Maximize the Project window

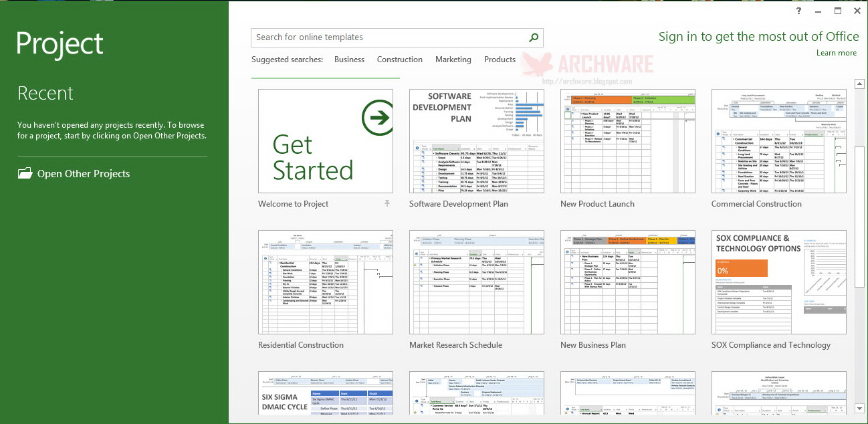[838, 11]
